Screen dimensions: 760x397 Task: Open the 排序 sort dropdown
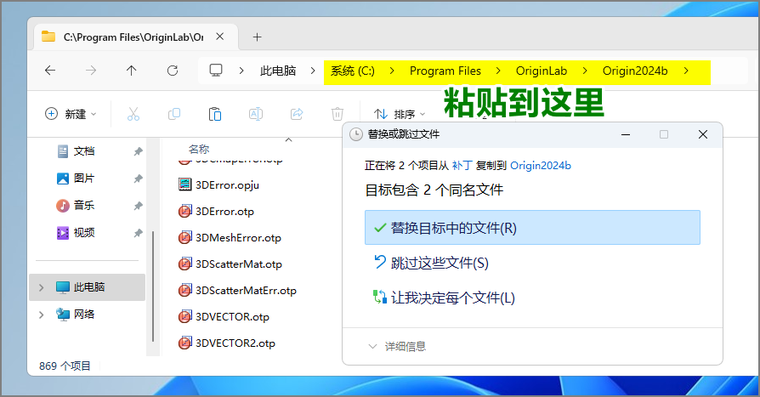(x=399, y=114)
